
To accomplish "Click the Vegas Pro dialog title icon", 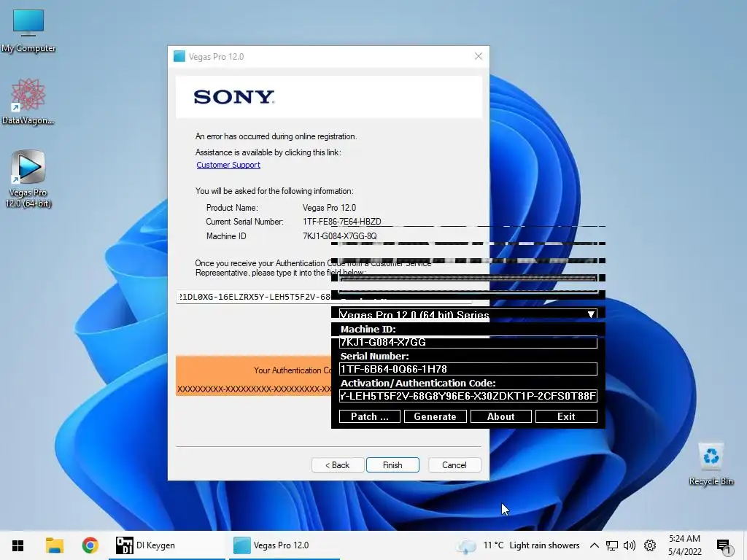I will pos(179,57).
